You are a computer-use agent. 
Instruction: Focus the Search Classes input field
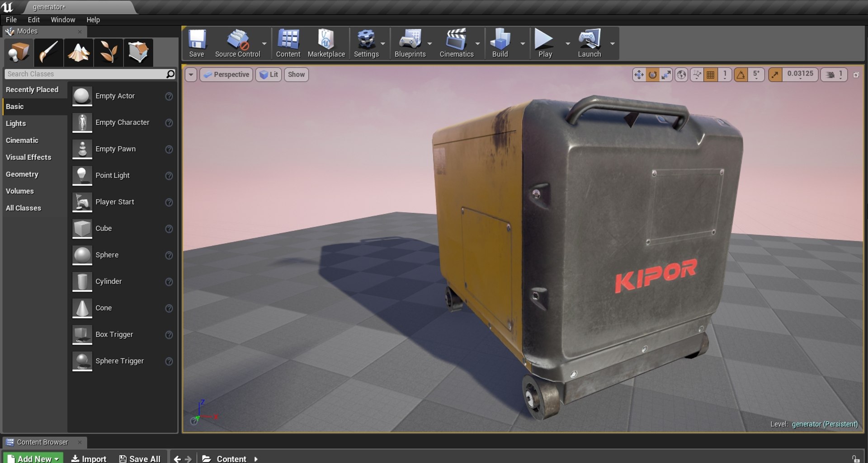[x=86, y=74]
